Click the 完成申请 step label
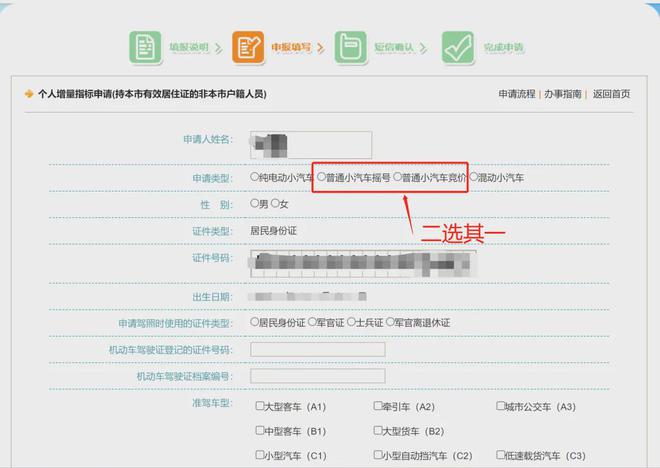The image size is (660, 468). coord(503,47)
